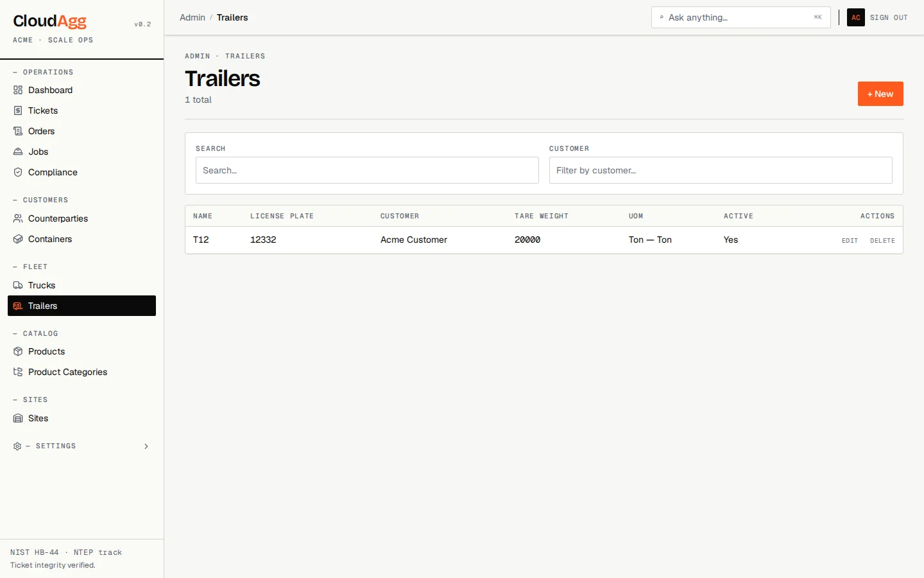The width and height of the screenshot is (924, 578).
Task: Click the Trailers breadcrumb text in header
Action: [x=232, y=17]
